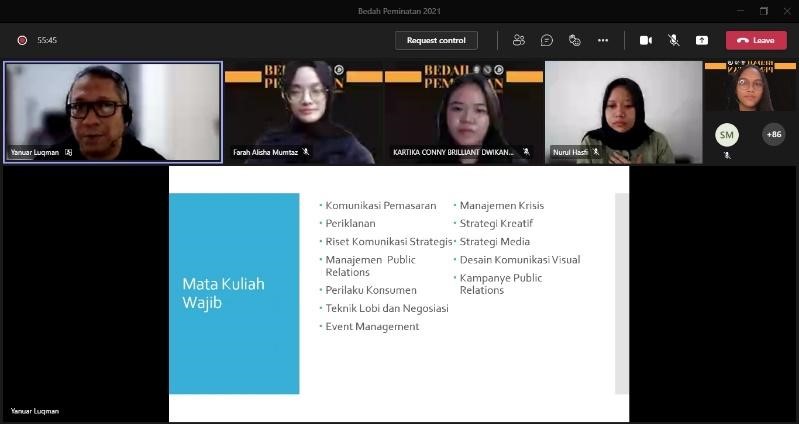Select Yanuar Luqman's video tile

pyautogui.click(x=112, y=111)
